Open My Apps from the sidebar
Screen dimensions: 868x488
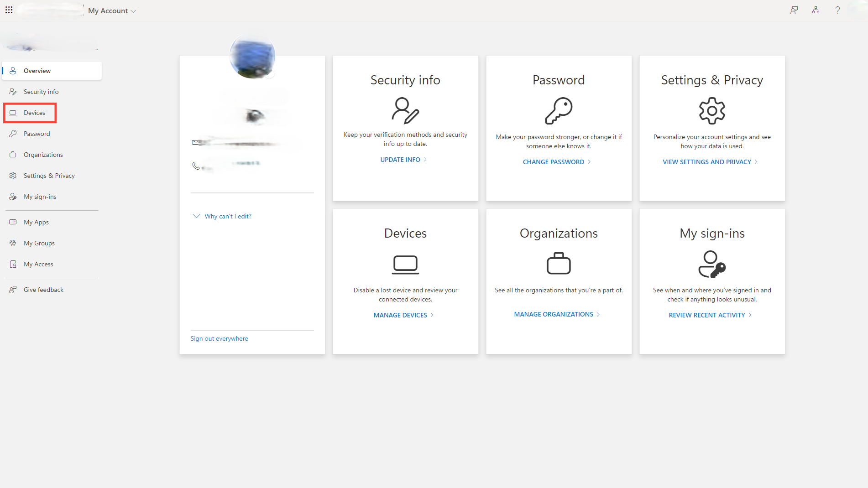click(x=52, y=222)
